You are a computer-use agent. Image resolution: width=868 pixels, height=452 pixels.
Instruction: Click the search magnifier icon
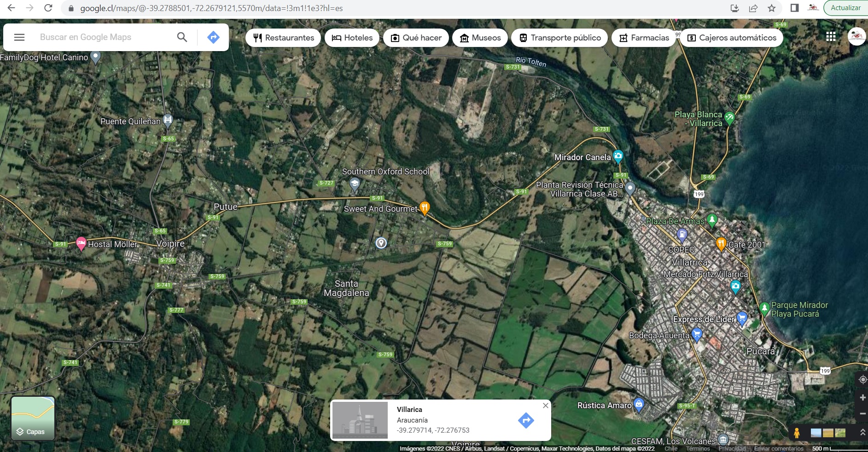tap(182, 37)
